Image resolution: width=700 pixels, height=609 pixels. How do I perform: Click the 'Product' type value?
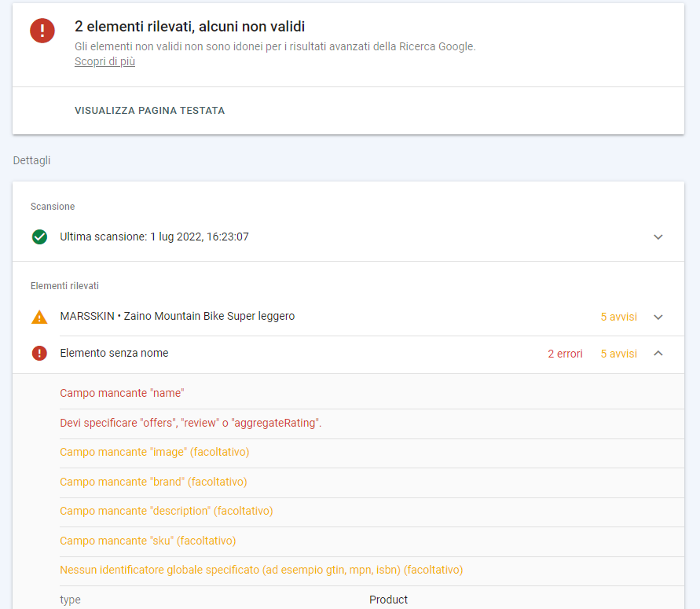[388, 600]
